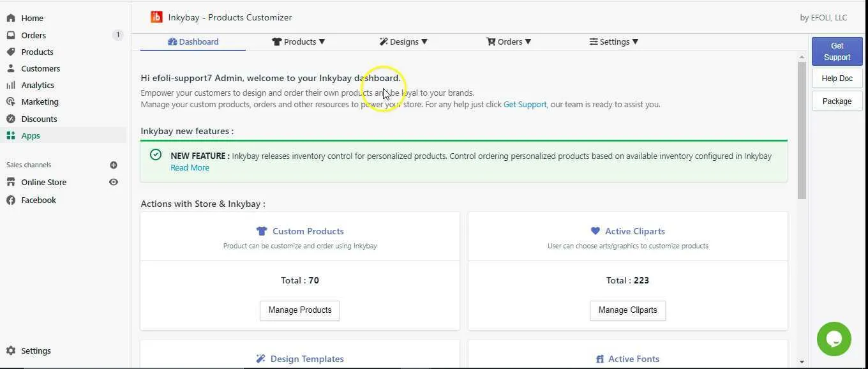This screenshot has width=868, height=369.
Task: Click the Settings gear icon at sidebar bottom
Action: (x=11, y=350)
